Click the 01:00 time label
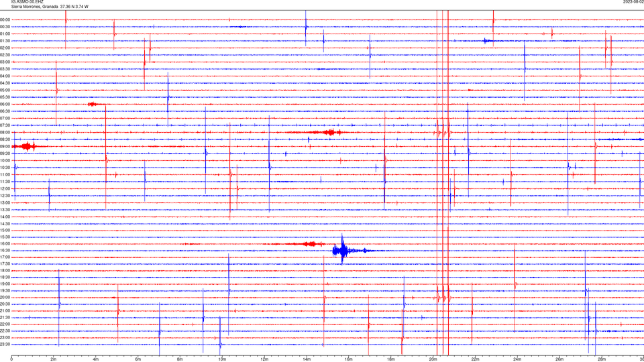This screenshot has width=644, height=362. [x=5, y=34]
